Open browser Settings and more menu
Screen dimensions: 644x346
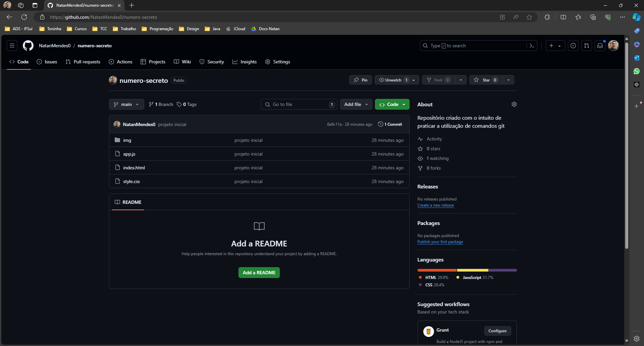point(623,17)
